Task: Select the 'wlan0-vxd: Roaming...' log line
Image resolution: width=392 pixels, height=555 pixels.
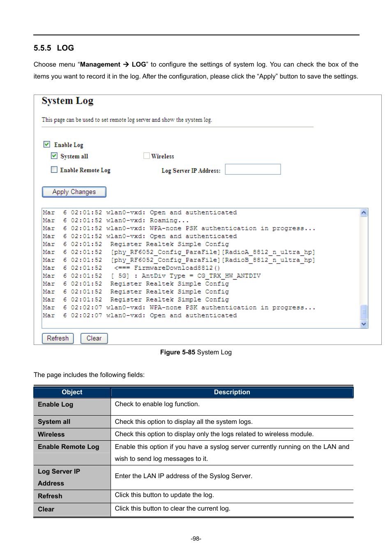Action: (x=116, y=220)
